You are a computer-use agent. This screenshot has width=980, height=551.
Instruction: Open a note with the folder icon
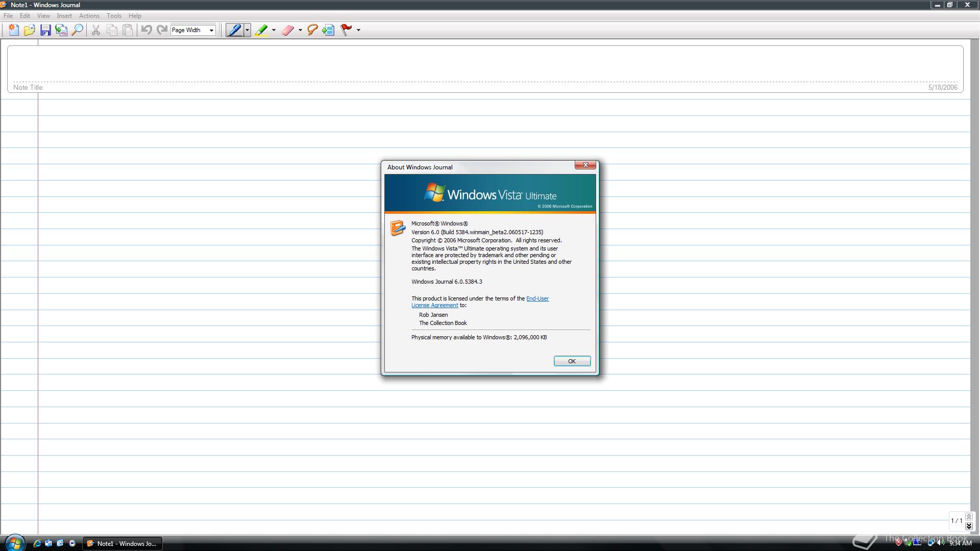pos(30,30)
